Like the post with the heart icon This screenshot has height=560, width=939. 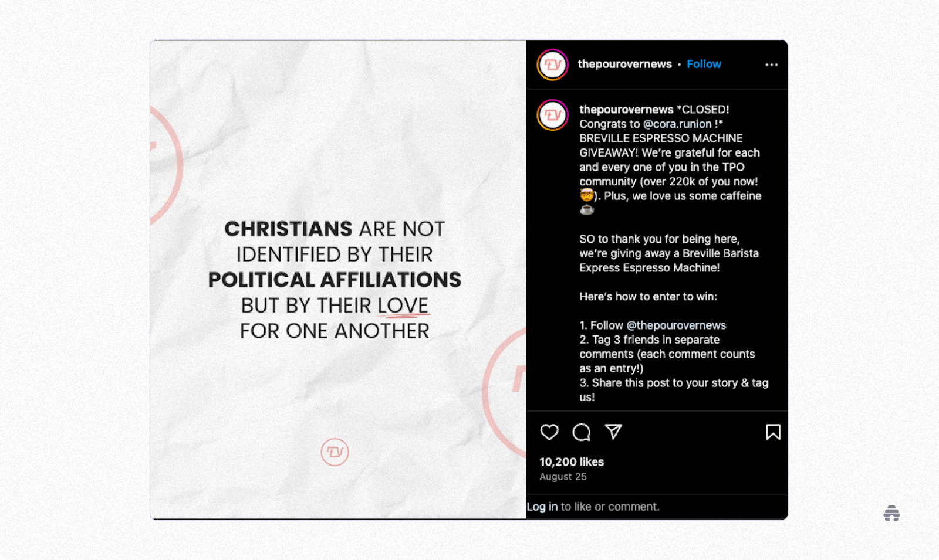coord(549,432)
